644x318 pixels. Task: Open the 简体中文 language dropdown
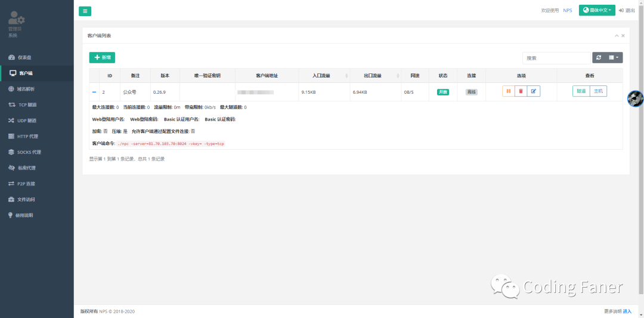click(597, 10)
